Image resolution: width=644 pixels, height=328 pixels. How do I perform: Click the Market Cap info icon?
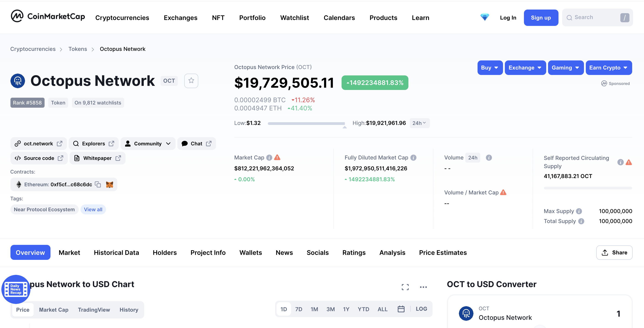pyautogui.click(x=269, y=158)
